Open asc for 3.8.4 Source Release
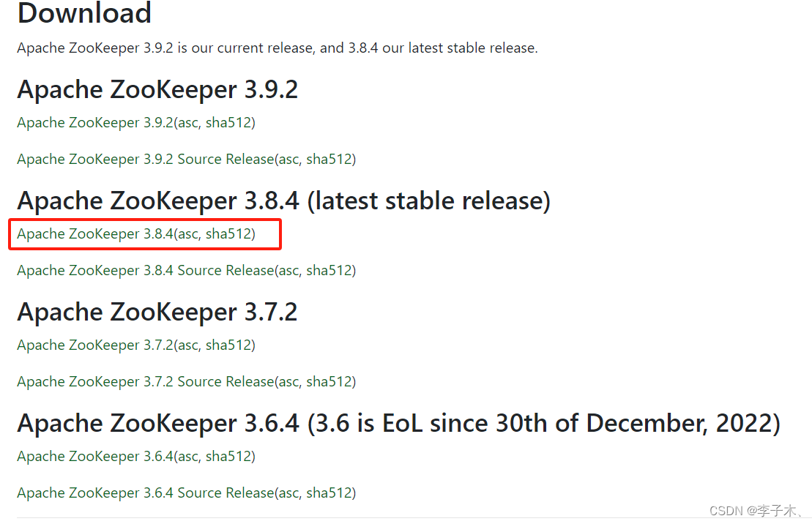Image resolution: width=812 pixels, height=524 pixels. click(x=289, y=271)
